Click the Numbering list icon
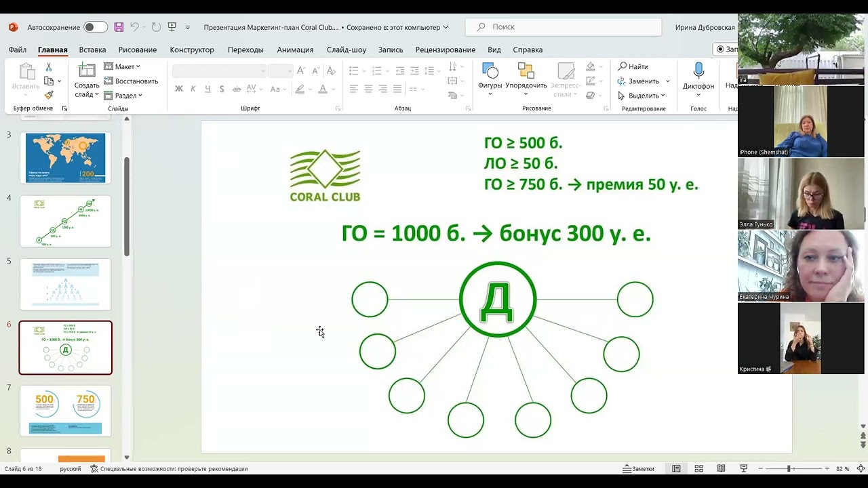Image resolution: width=868 pixels, height=488 pixels. [x=377, y=70]
